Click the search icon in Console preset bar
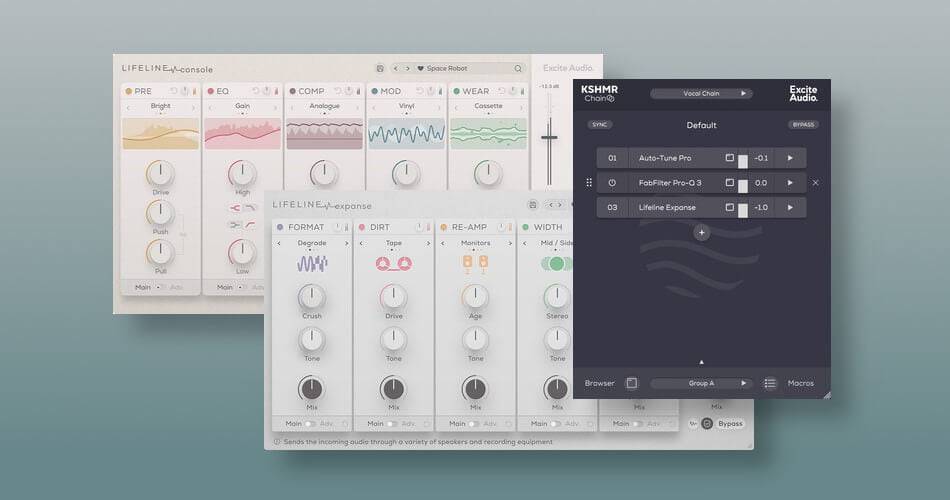This screenshot has width=950, height=500. (x=518, y=68)
